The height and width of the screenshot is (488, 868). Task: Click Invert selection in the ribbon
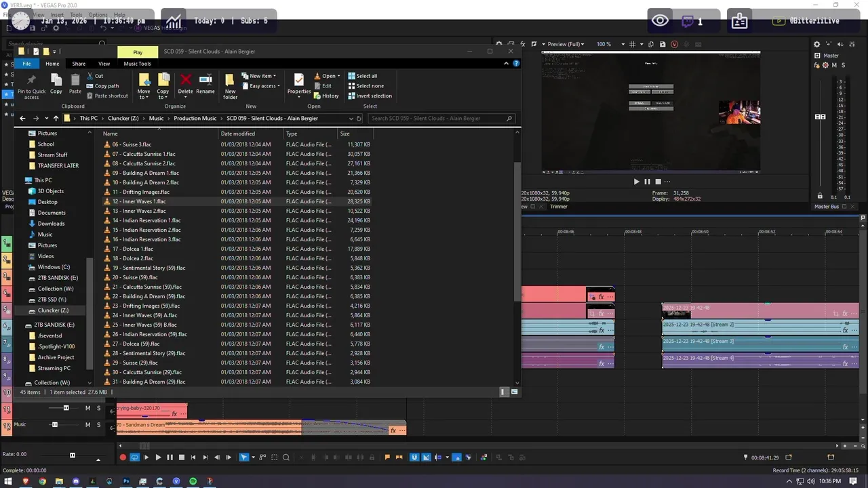click(370, 96)
